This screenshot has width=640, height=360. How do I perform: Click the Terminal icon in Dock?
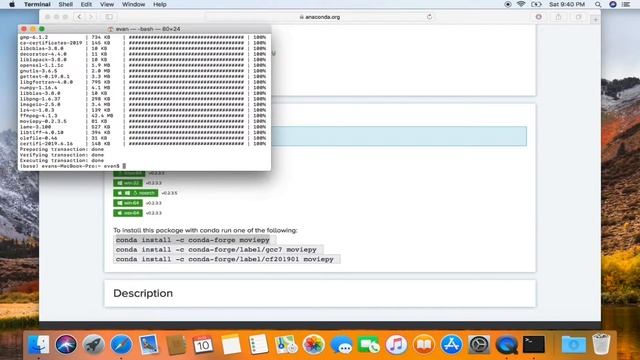[534, 345]
